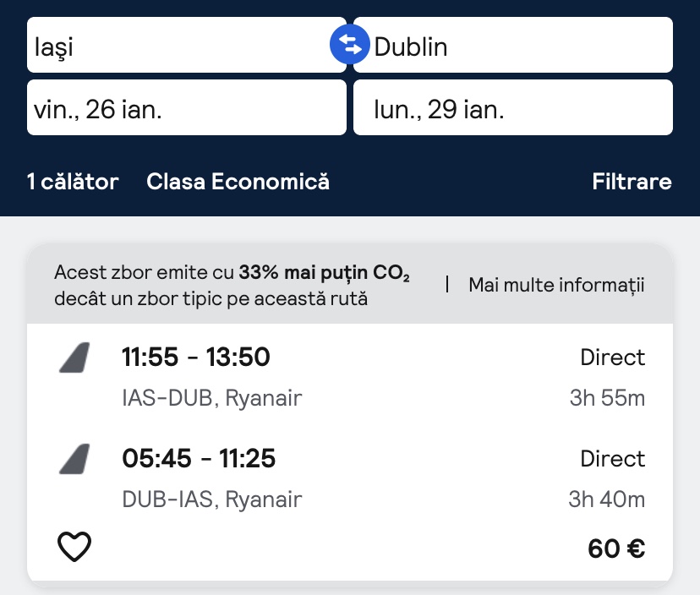Viewport: 700px width, 595px height.
Task: Swap origin and destination cities
Action: 350,45
